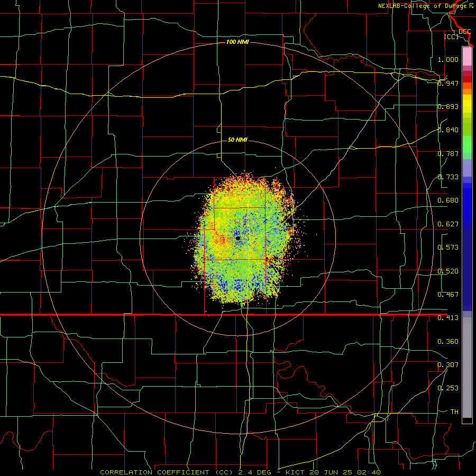Screen dimensions: 476x476
Task: Click the 50 NMI range ring label
Action: click(237, 140)
